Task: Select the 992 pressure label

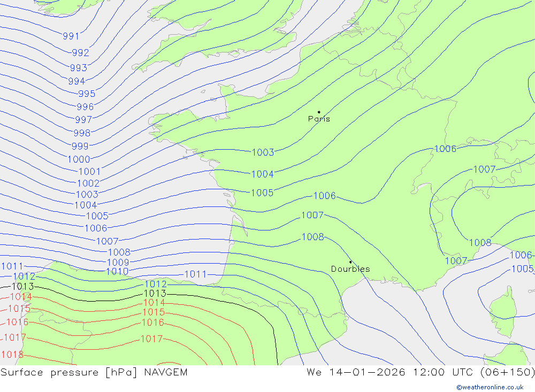Action: pos(81,53)
